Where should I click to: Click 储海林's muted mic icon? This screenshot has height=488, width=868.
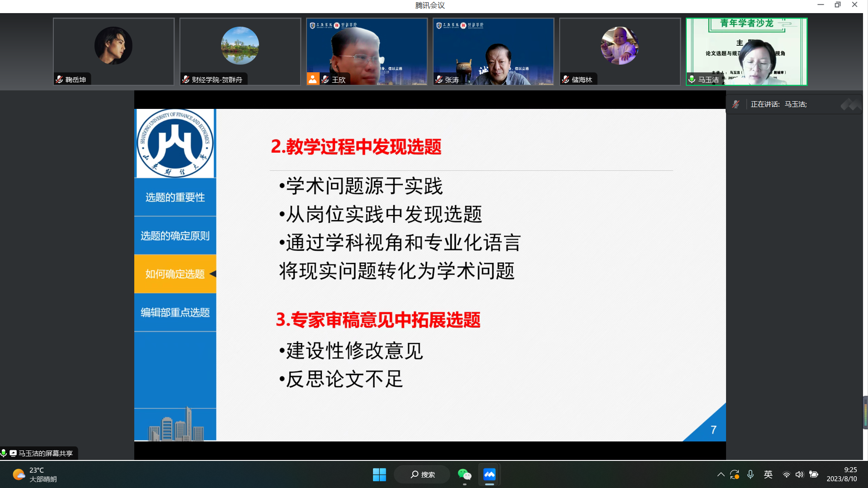point(566,80)
